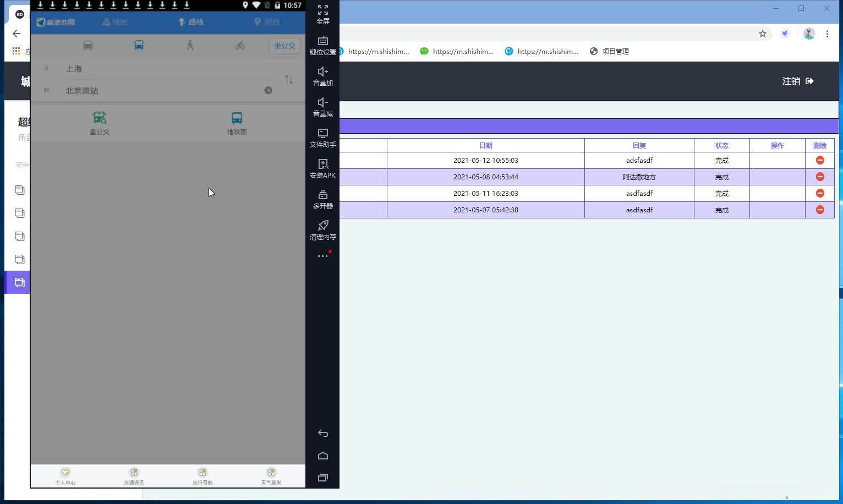Show more emulator tools (three dots)
Image resolution: width=843 pixels, height=504 pixels.
[323, 256]
